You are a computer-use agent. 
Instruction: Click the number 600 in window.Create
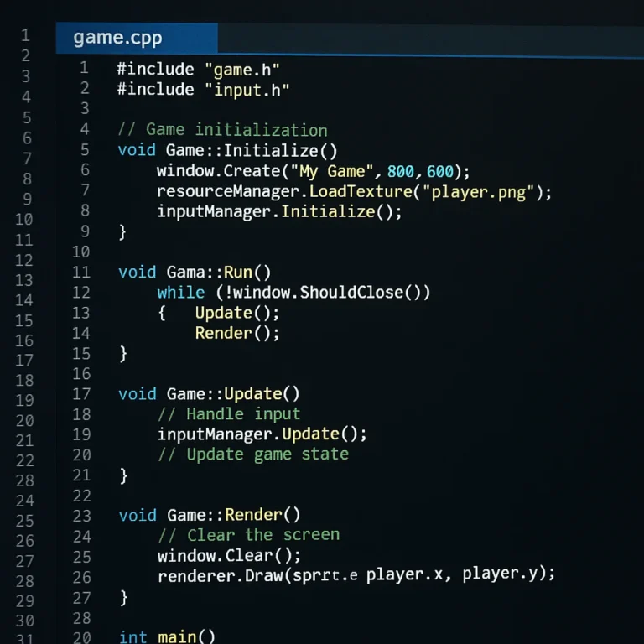(x=440, y=171)
